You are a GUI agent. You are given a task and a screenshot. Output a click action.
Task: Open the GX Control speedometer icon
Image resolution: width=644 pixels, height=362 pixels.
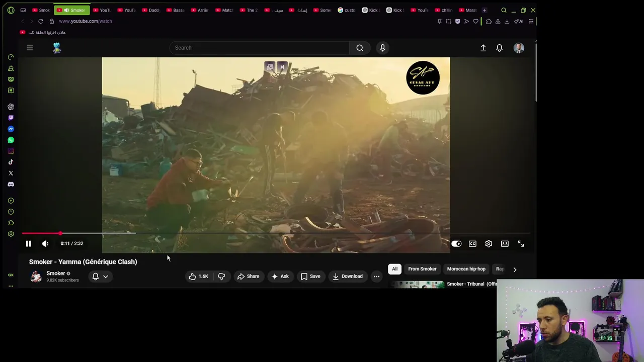(x=11, y=57)
